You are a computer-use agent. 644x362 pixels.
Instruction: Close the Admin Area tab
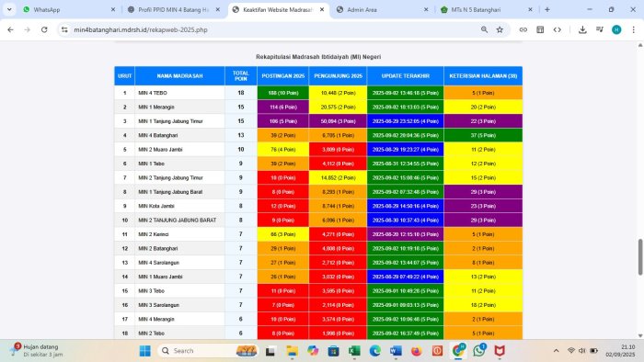(x=426, y=9)
